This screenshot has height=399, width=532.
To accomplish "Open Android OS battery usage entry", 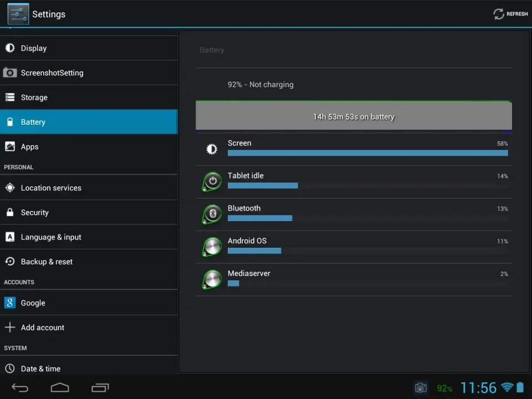I will (x=354, y=247).
